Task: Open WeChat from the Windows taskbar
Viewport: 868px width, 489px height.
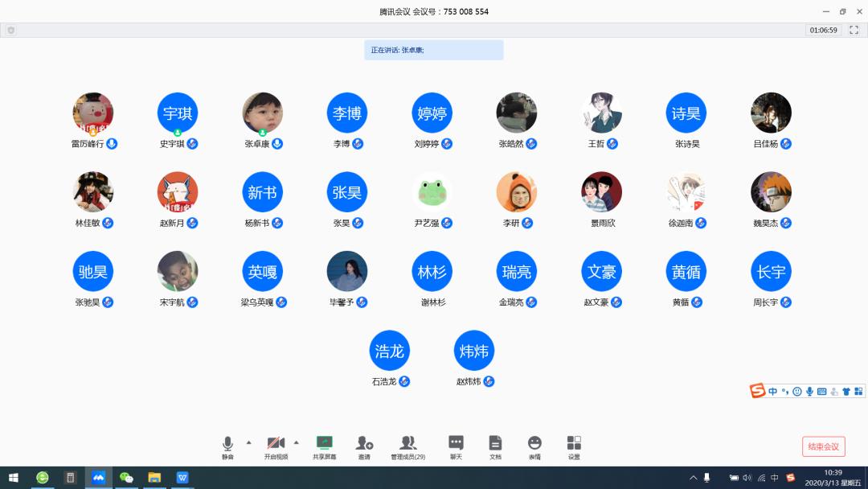Action: (126, 478)
